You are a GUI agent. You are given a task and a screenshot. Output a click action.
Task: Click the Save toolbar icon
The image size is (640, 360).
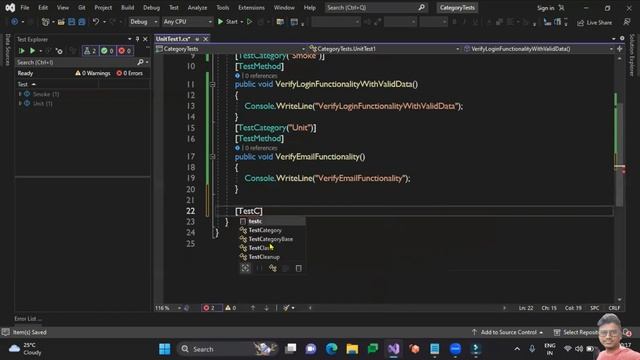[71, 22]
